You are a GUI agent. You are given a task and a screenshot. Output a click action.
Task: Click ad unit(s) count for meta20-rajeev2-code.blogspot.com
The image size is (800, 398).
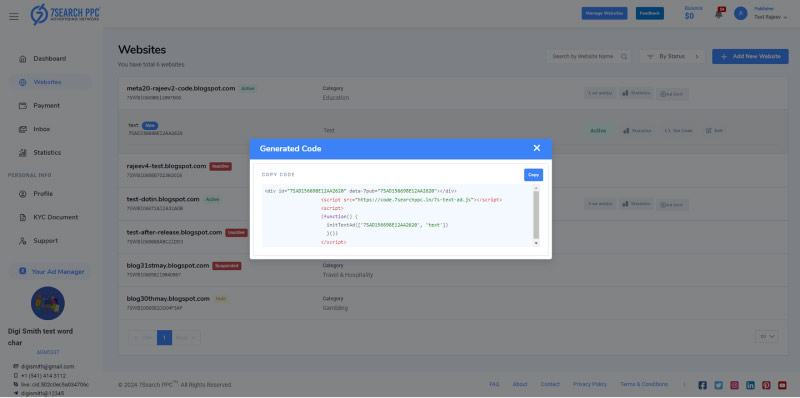click(x=600, y=93)
